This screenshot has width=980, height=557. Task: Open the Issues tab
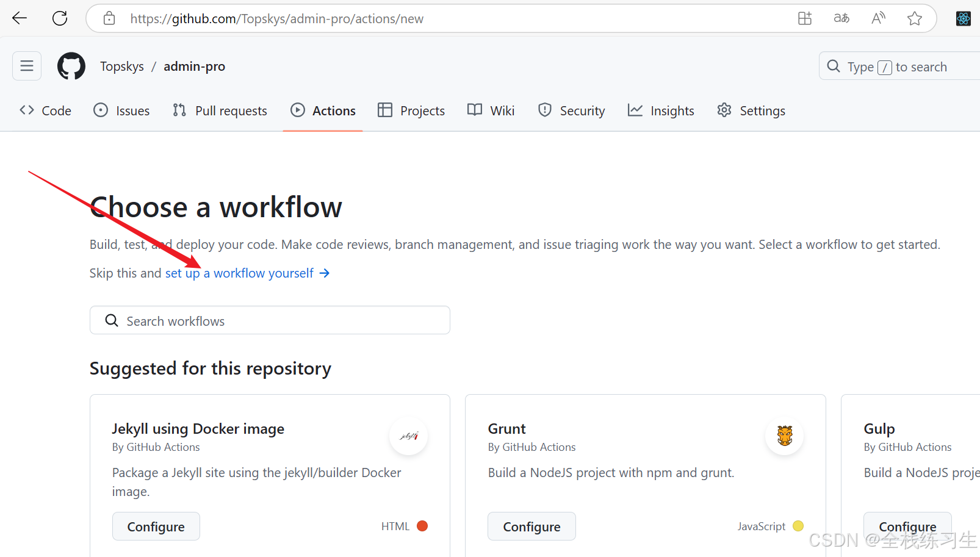tap(121, 110)
